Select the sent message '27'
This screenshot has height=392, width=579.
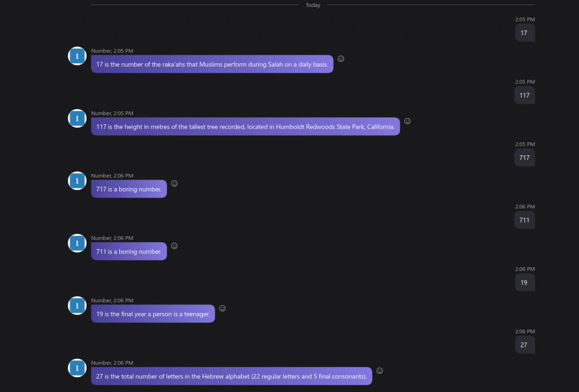(525, 345)
